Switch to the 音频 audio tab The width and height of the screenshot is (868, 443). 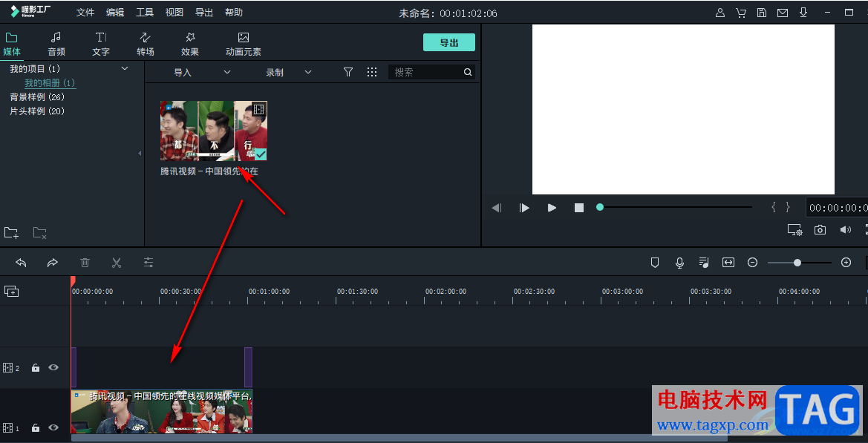[x=56, y=45]
